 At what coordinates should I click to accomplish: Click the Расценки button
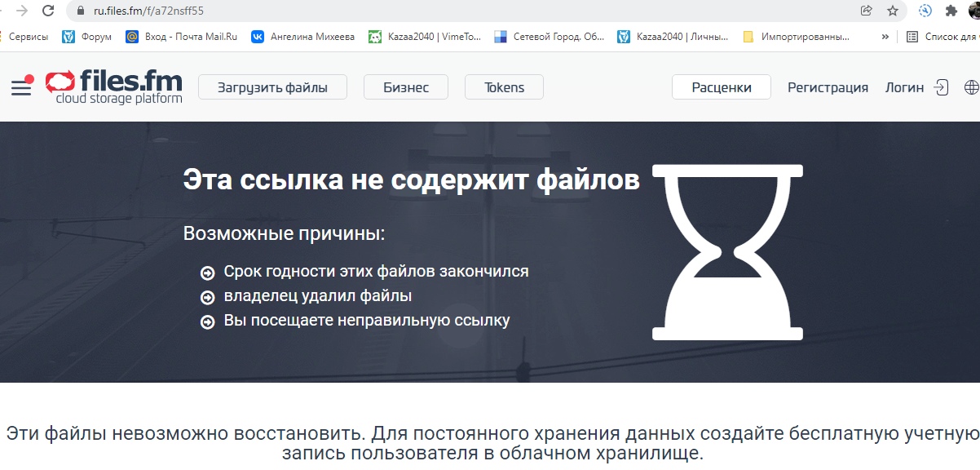tap(721, 87)
